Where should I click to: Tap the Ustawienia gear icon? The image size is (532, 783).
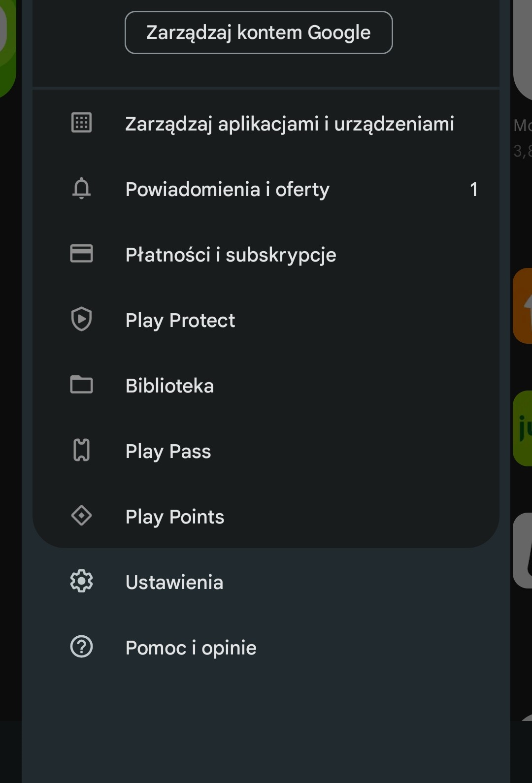click(81, 582)
